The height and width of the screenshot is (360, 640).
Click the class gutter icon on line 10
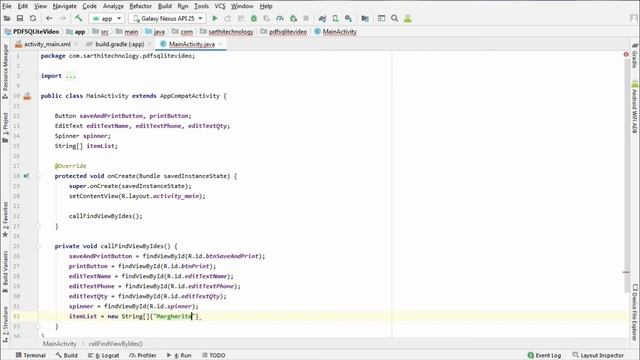[27, 96]
